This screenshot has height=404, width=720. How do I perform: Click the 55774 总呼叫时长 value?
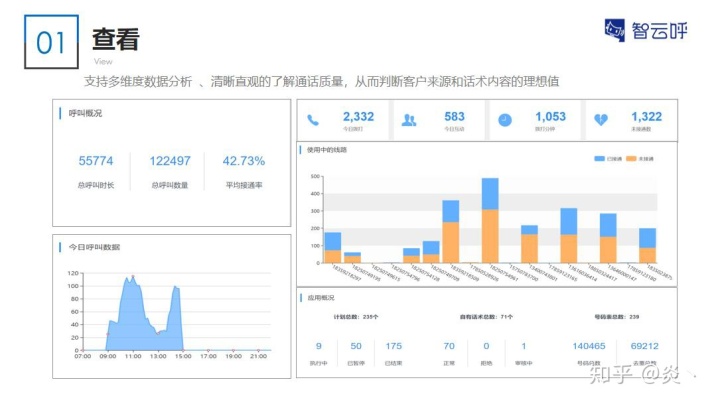click(x=96, y=161)
